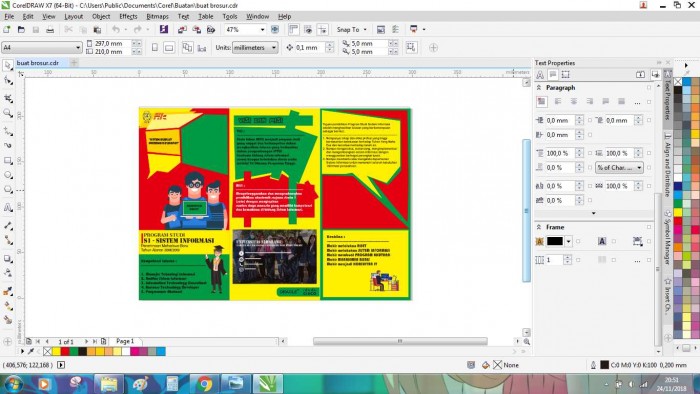This screenshot has width=700, height=394.
Task: Click the Open file icon
Action: [x=21, y=29]
